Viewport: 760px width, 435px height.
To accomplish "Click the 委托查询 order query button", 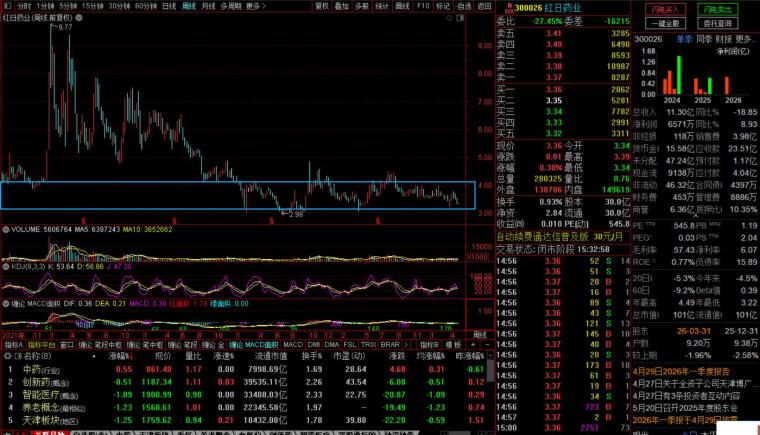I will (x=718, y=23).
